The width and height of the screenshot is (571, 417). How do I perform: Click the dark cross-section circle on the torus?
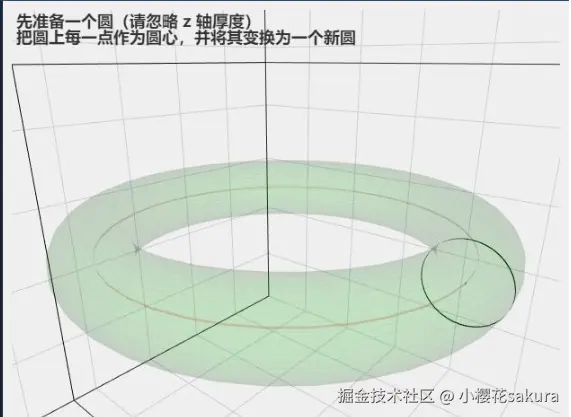tap(468, 283)
